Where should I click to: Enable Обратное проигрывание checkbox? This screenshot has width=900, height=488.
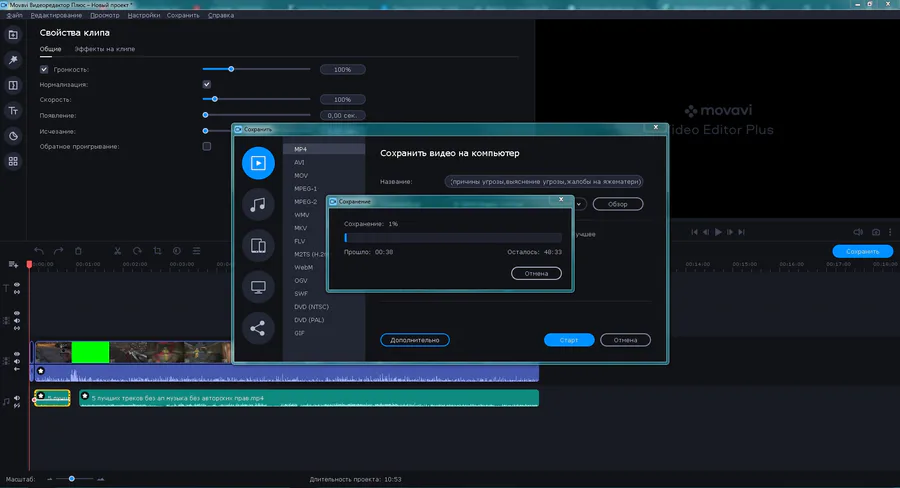click(207, 146)
